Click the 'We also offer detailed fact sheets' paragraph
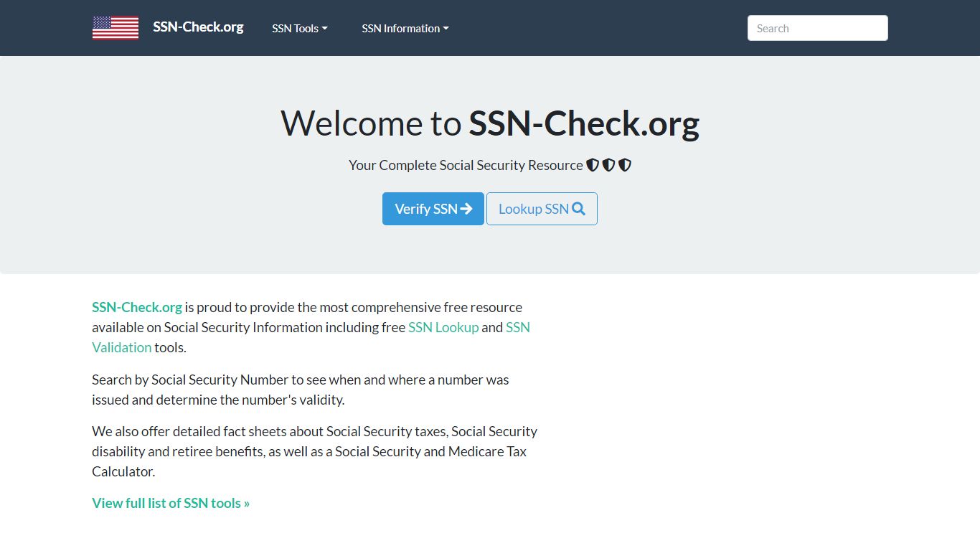980x551 pixels. pyautogui.click(x=315, y=451)
